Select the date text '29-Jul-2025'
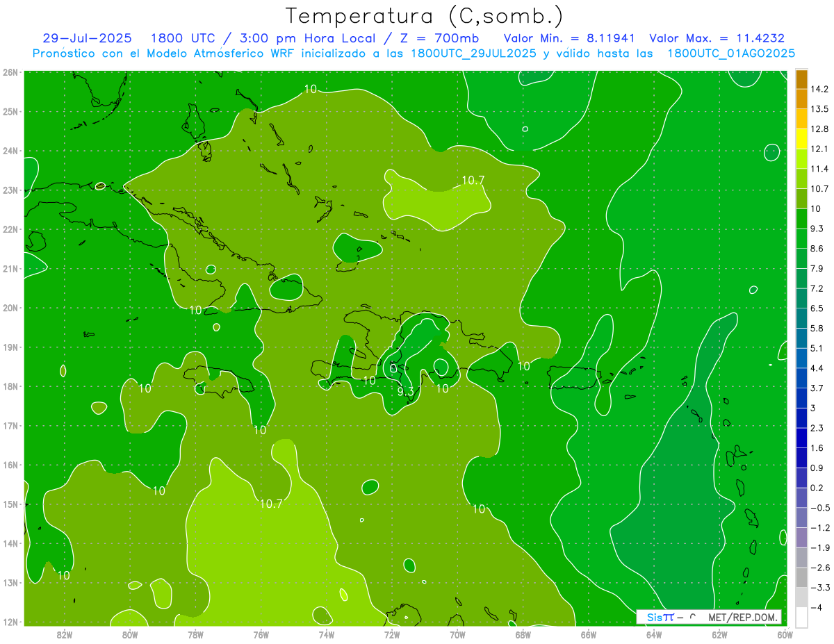834x644 pixels. 85,38
